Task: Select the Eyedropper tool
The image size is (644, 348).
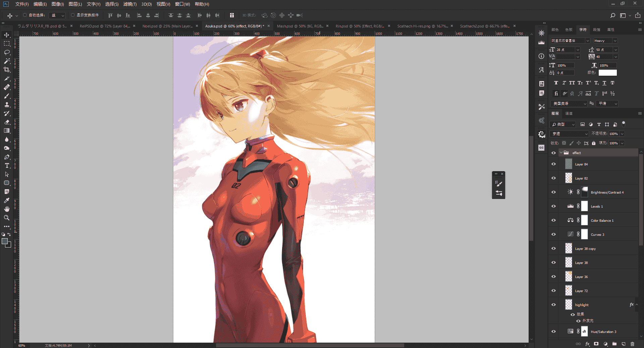Action: pos(7,200)
